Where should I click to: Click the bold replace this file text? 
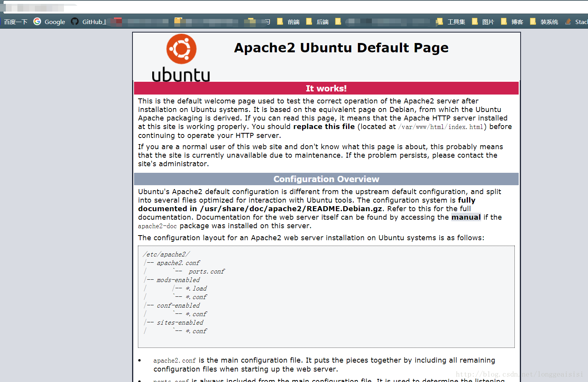tap(324, 127)
